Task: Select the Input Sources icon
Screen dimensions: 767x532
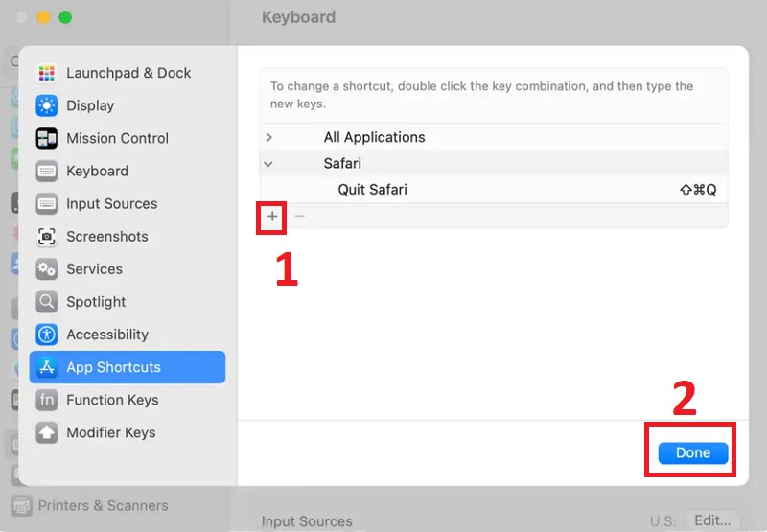Action: (47, 203)
